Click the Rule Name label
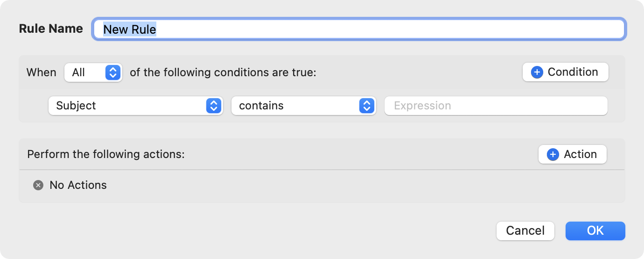Image resolution: width=644 pixels, height=259 pixels. (x=51, y=29)
